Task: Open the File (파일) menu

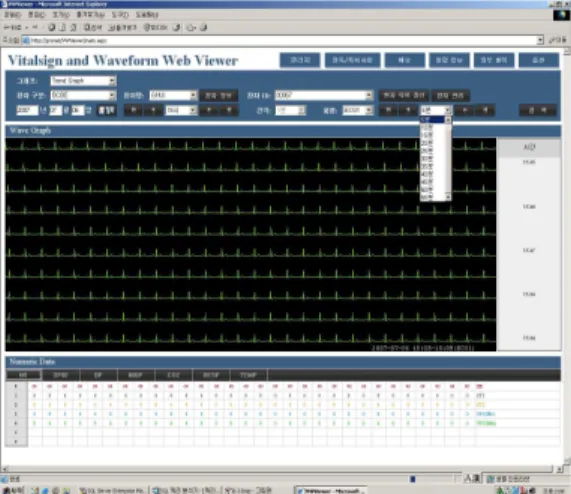Action: click(13, 15)
